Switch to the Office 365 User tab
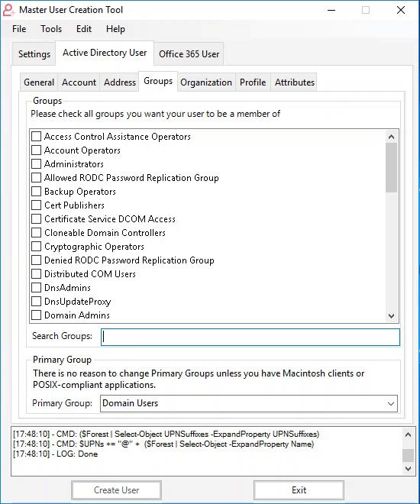 (189, 53)
